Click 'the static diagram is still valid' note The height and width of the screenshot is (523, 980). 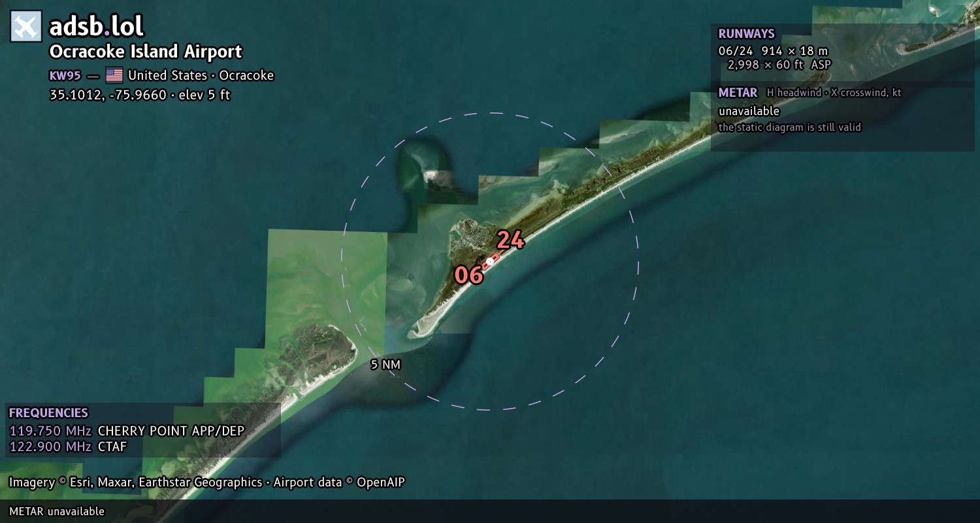click(x=789, y=127)
